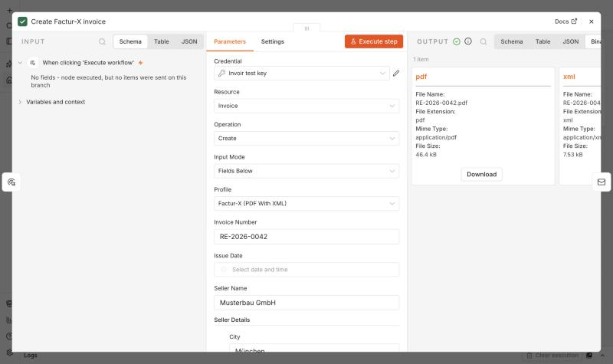Click the application/pdf mime type value
This screenshot has width=613, height=364.
[436, 137]
